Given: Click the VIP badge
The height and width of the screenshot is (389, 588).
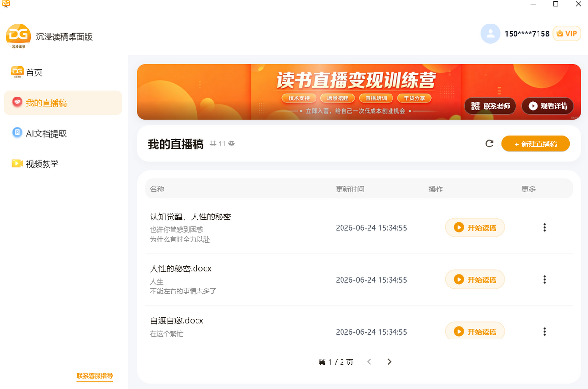Looking at the screenshot, I should [567, 33].
